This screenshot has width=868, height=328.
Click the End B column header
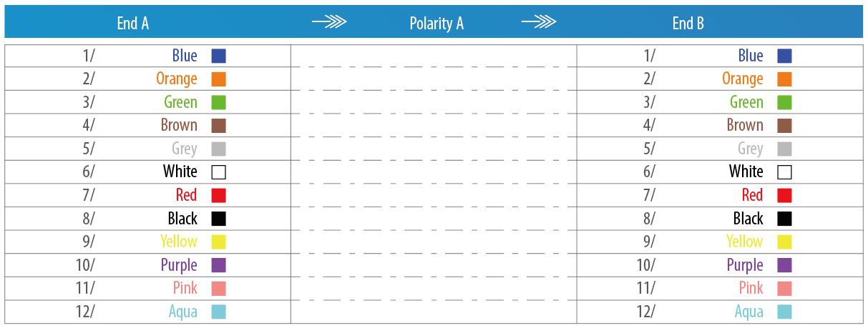point(688,23)
